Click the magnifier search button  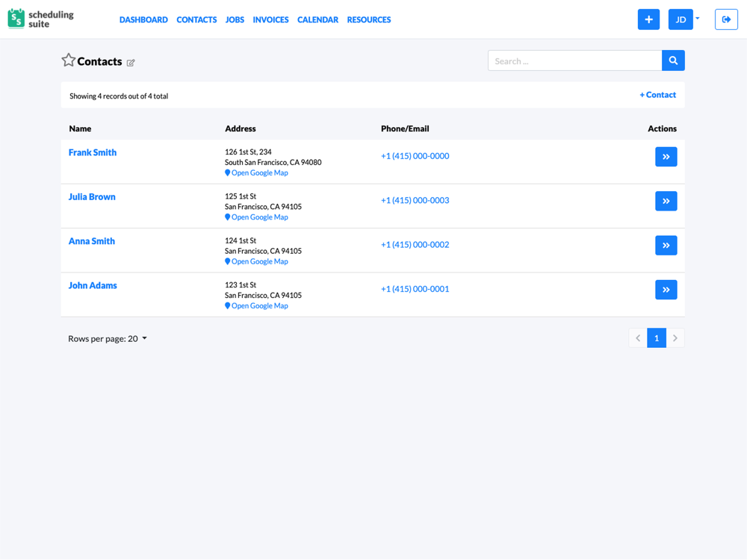tap(673, 60)
